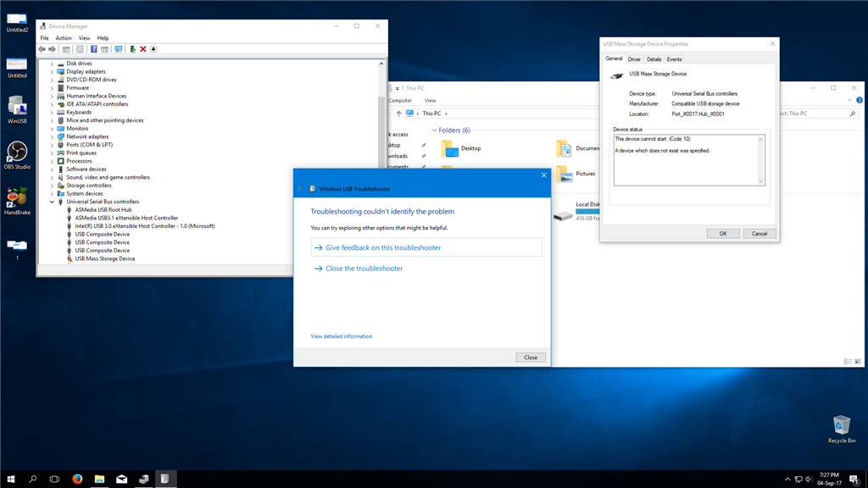This screenshot has width=868, height=488.
Task: Collapse Universal Serial Bus controllers node
Action: coord(52,202)
